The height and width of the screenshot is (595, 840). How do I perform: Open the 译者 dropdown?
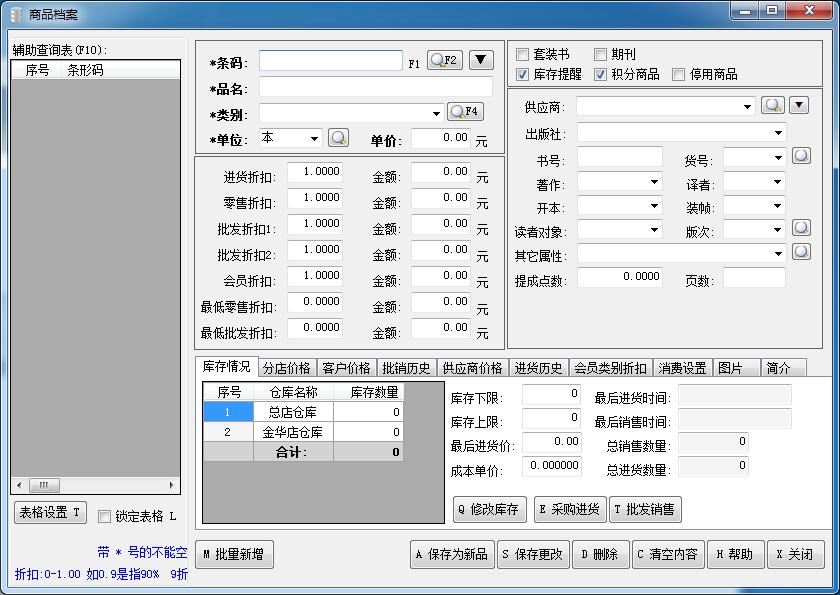pyautogui.click(x=778, y=182)
